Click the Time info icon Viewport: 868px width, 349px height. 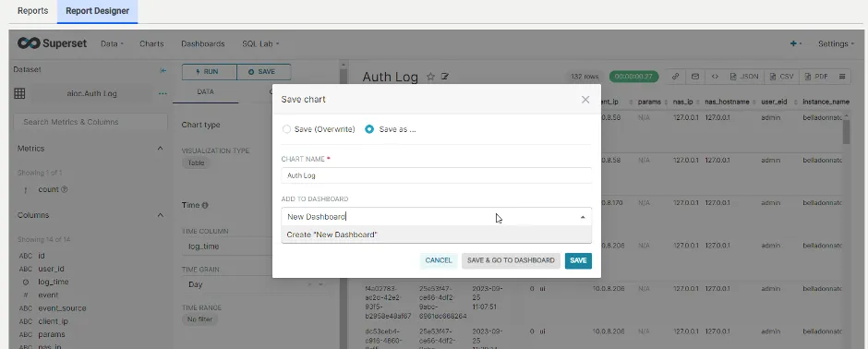(205, 205)
